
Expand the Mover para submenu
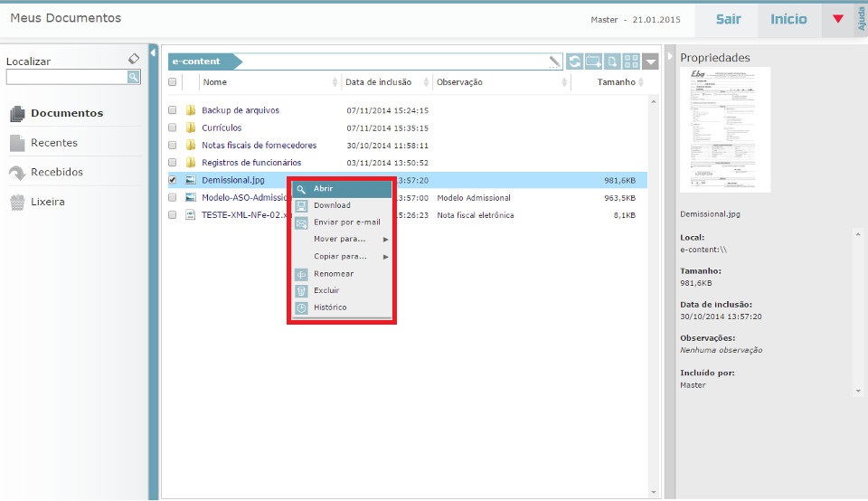click(340, 240)
